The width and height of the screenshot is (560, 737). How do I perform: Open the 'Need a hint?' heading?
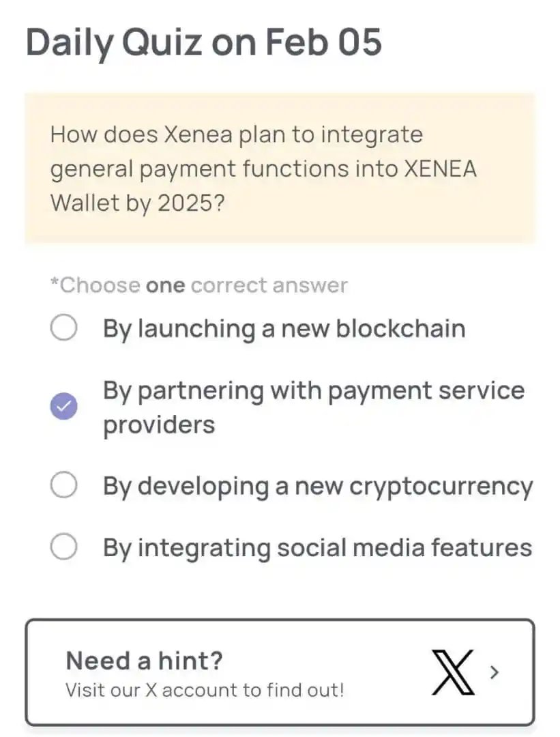[144, 661]
